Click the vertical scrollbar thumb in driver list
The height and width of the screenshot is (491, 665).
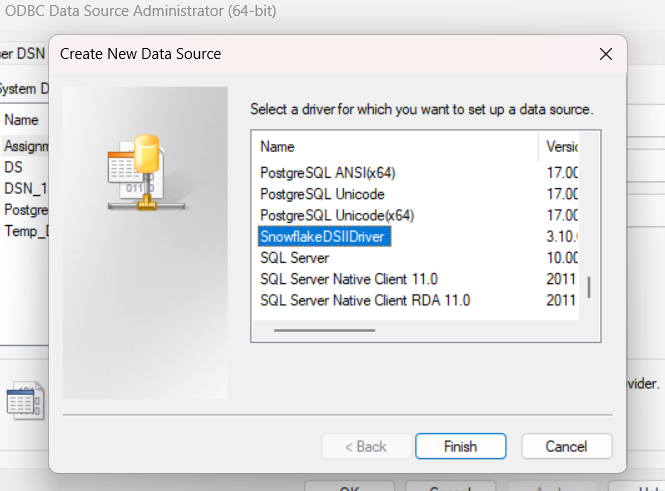[589, 287]
